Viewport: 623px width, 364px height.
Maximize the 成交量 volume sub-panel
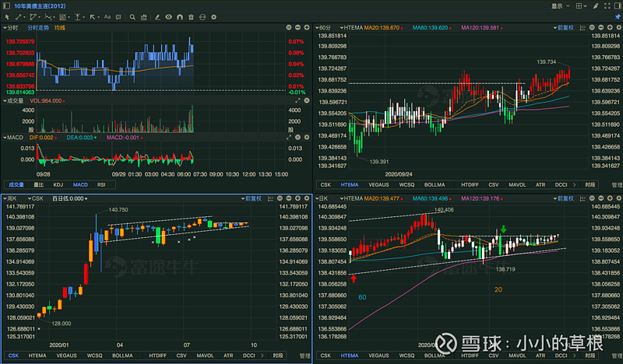pyautogui.click(x=297, y=101)
